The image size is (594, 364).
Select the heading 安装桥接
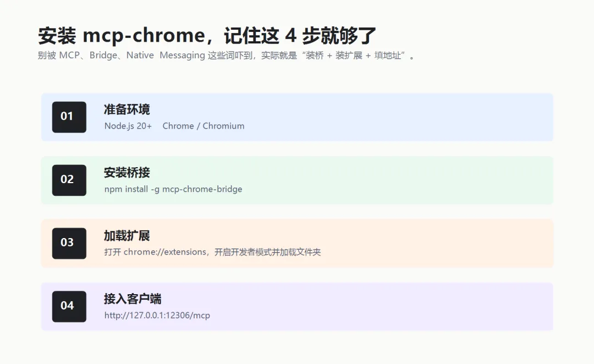click(x=127, y=173)
